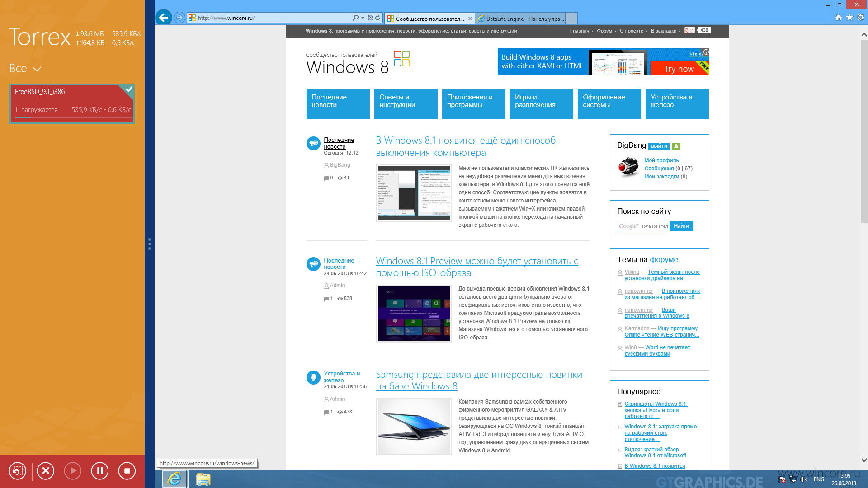Open a new browser tab
Screen dimensions: 868x488
tap(571, 19)
